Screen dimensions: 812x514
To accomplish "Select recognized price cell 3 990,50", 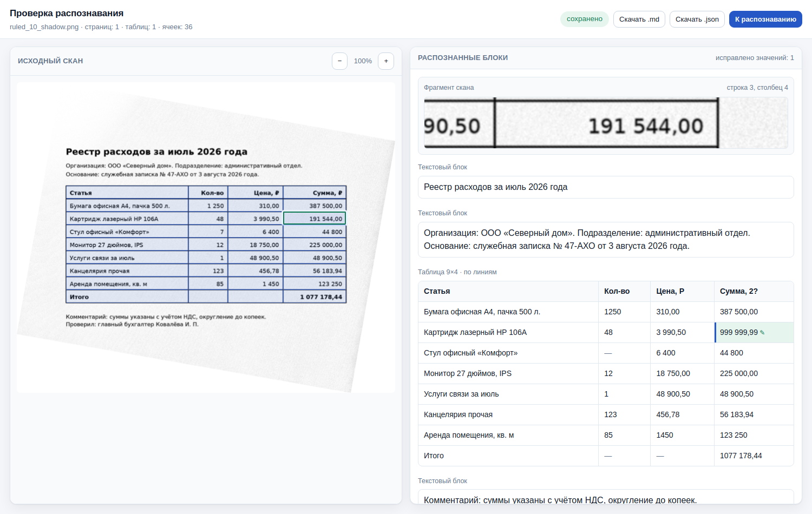I will [x=683, y=333].
